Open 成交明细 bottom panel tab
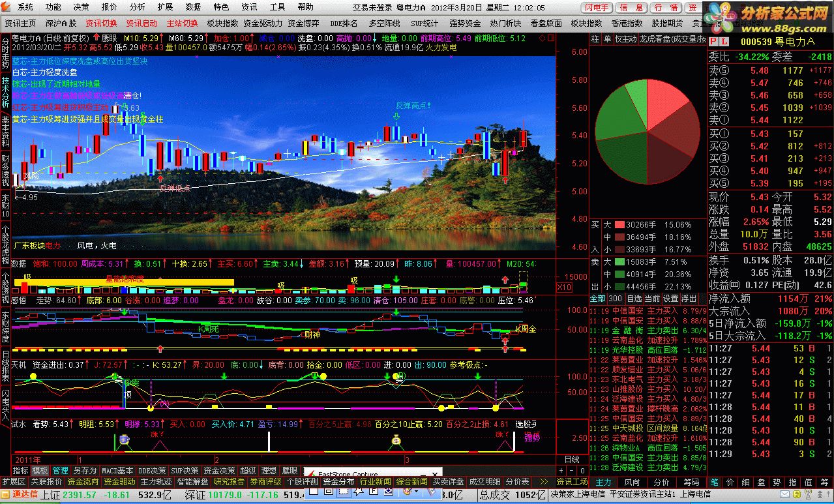 tap(485, 482)
